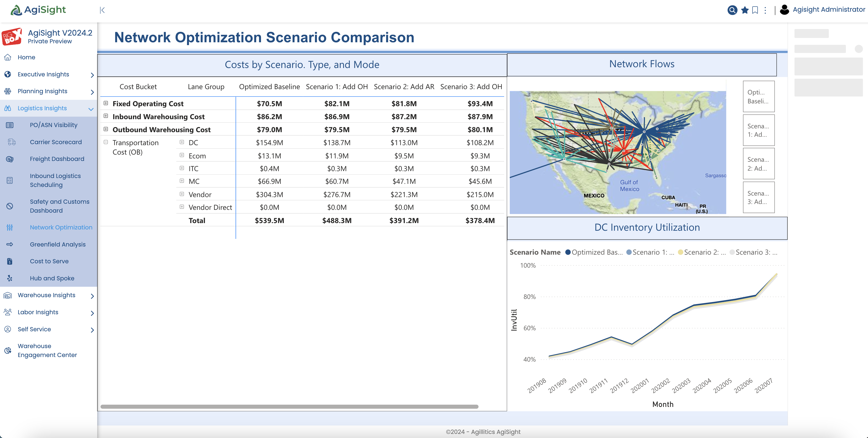Click the Safety and Customs prohibited icon
The width and height of the screenshot is (868, 438).
[10, 206]
